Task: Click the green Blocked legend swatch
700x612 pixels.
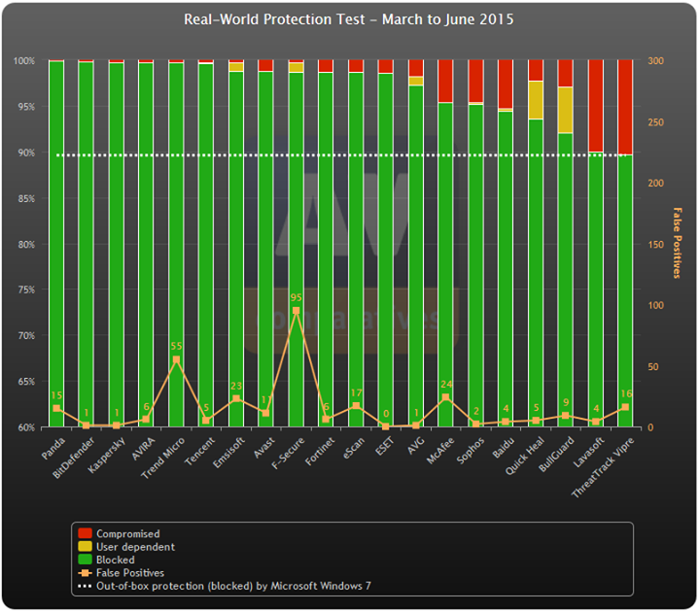Action: 85,560
